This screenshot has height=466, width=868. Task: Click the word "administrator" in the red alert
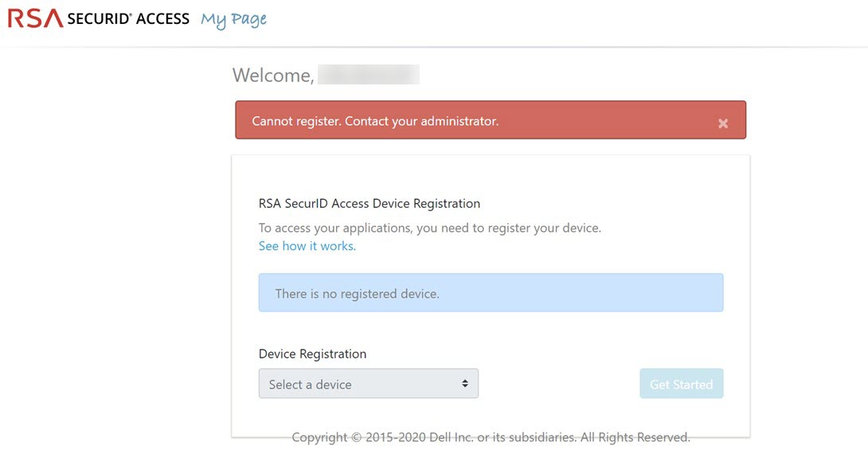tap(459, 121)
